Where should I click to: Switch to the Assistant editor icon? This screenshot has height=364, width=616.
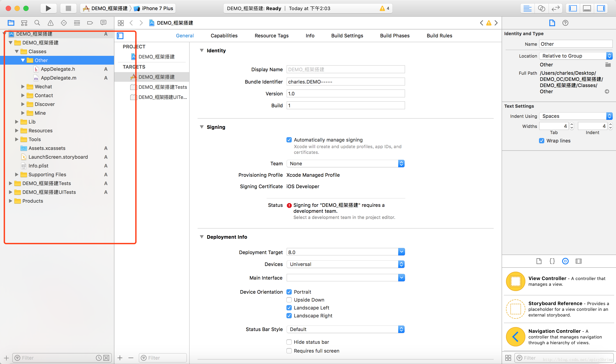point(541,8)
